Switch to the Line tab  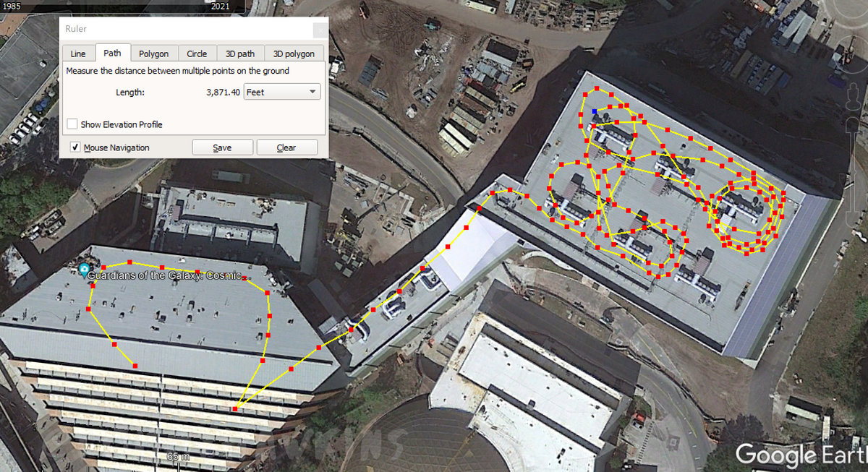click(x=78, y=53)
